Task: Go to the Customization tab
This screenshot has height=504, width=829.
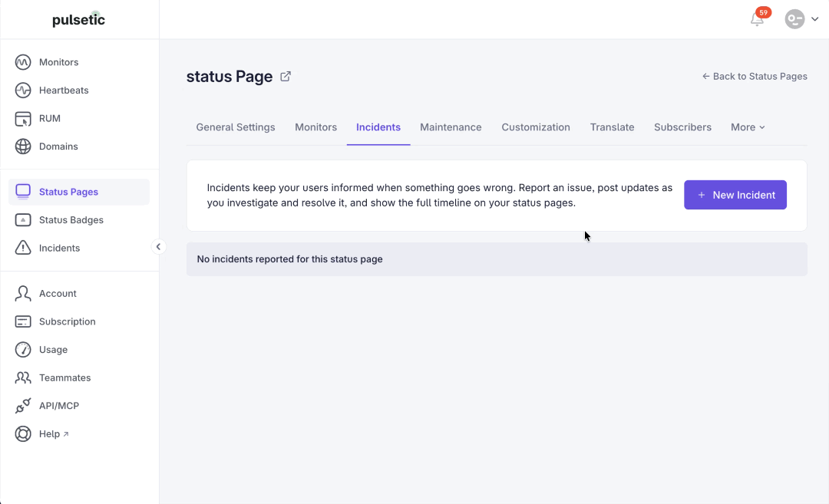Action: pyautogui.click(x=536, y=127)
